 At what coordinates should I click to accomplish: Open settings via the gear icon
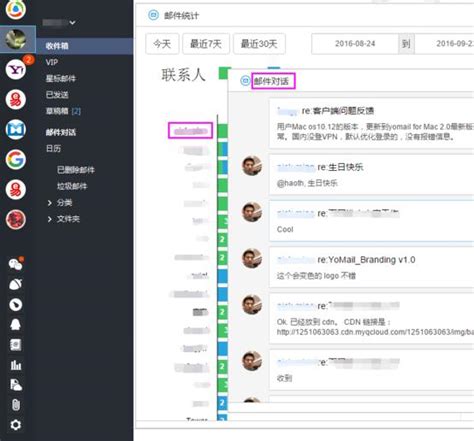pyautogui.click(x=16, y=425)
